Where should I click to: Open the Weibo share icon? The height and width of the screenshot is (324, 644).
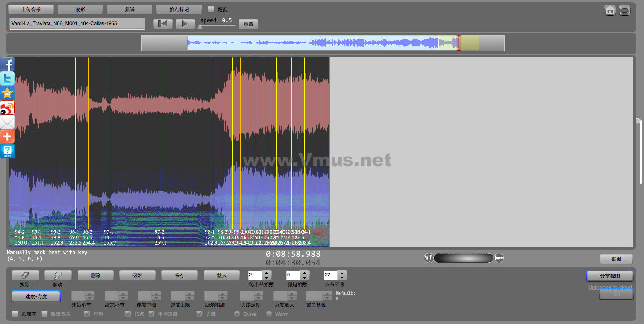click(x=7, y=108)
